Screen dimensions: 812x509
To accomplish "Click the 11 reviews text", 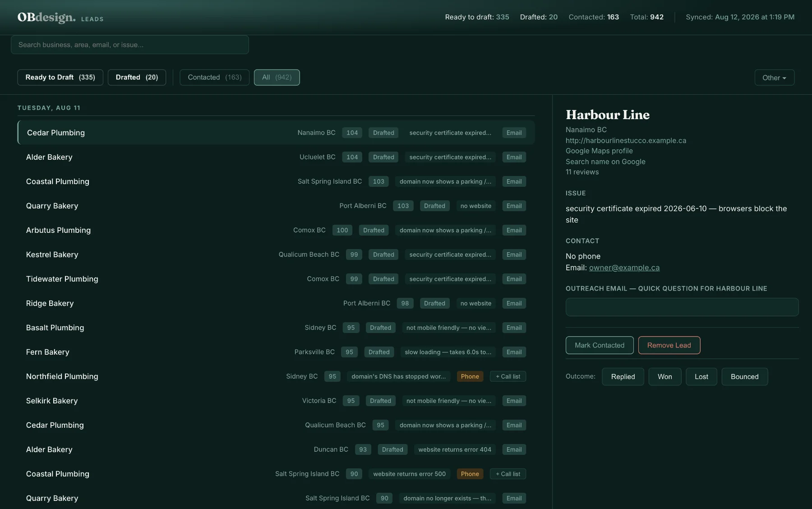I will (x=582, y=172).
